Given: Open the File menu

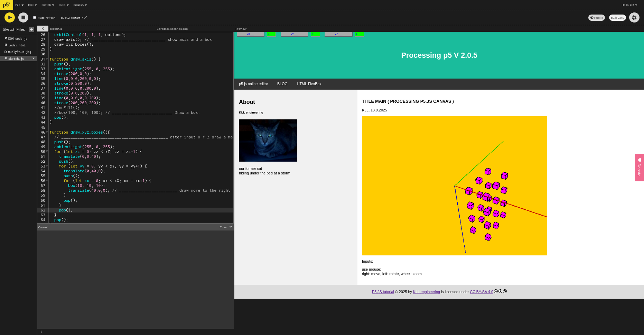Looking at the screenshot, I should [19, 5].
